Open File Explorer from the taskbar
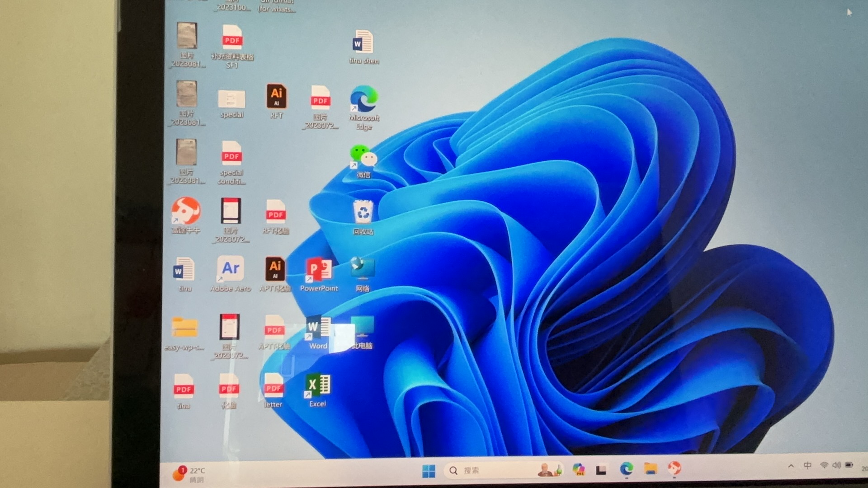Image resolution: width=868 pixels, height=488 pixels. click(650, 469)
